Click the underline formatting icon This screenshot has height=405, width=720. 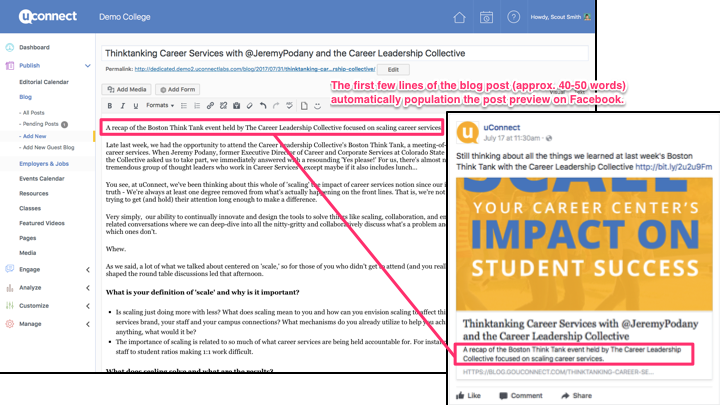coord(135,105)
